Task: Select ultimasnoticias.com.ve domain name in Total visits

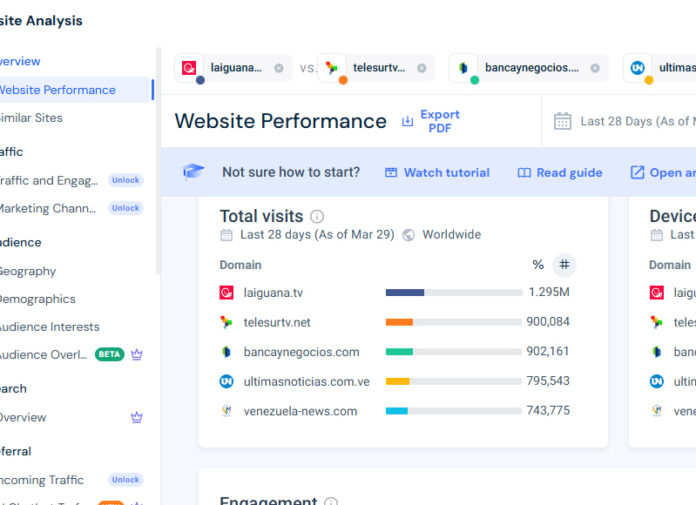Action: [306, 382]
